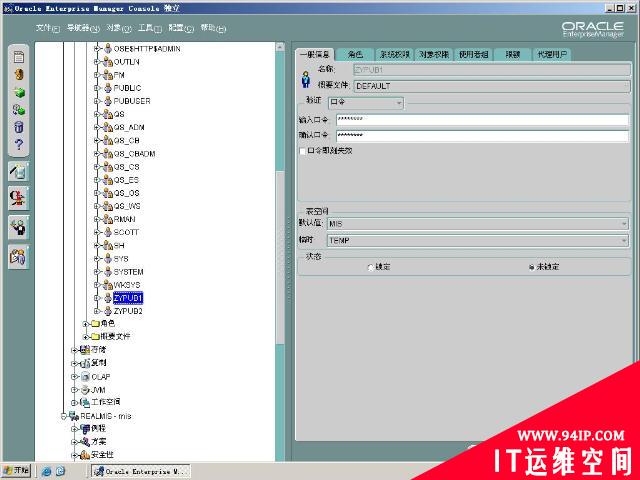Click the folder icon beside 角色
This screenshot has width=640, height=480.
coord(96,324)
